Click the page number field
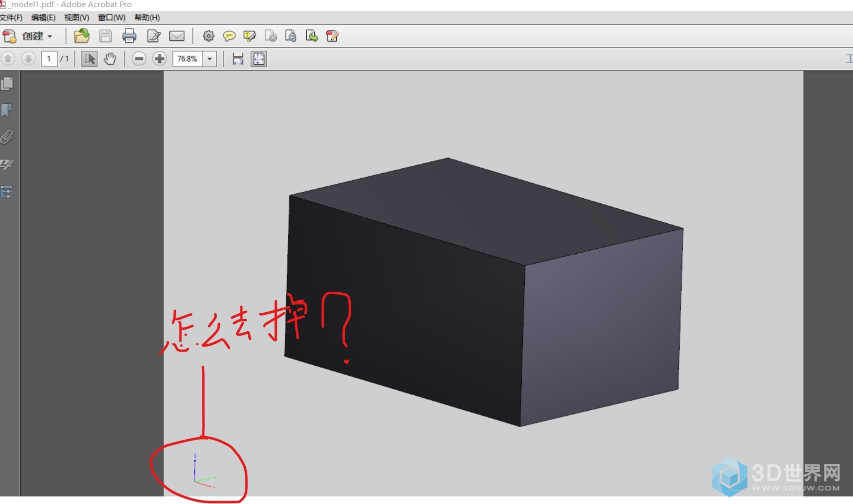Screen dimensions: 853x504 (x=49, y=59)
